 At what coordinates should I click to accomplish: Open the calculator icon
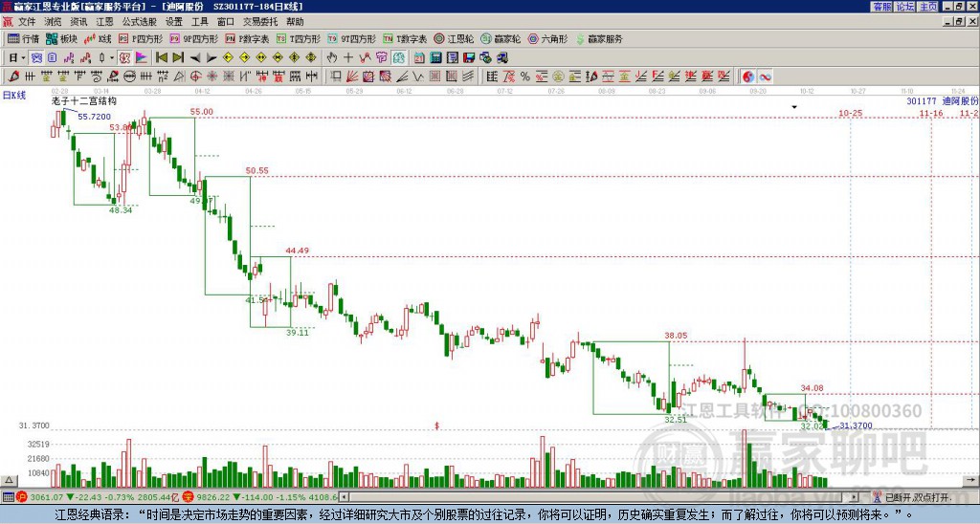pos(435,57)
